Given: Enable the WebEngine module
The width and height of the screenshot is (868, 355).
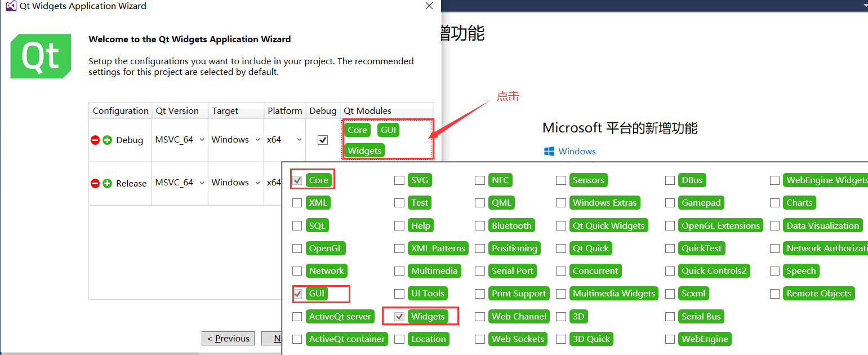Looking at the screenshot, I should click(x=670, y=339).
